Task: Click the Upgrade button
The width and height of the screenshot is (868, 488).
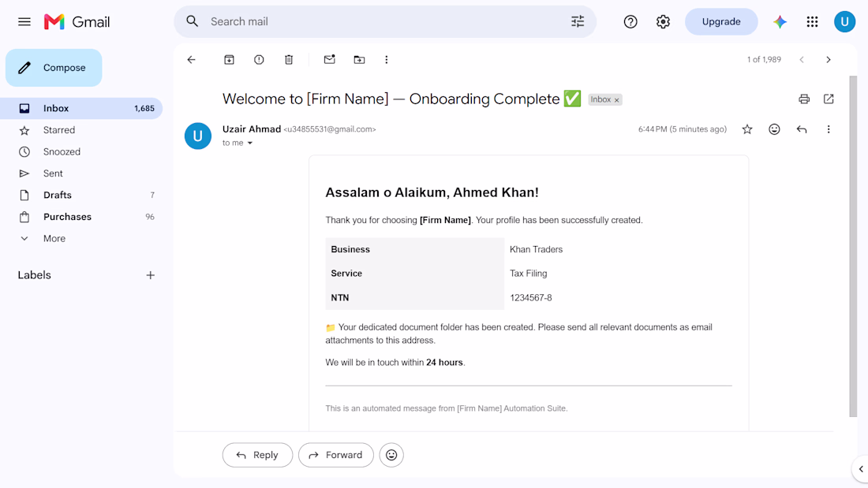Action: pos(720,21)
